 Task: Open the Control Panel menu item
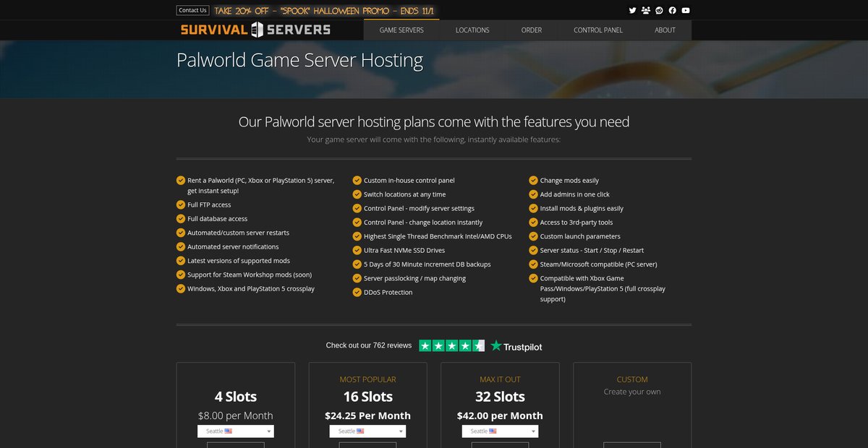pos(598,30)
